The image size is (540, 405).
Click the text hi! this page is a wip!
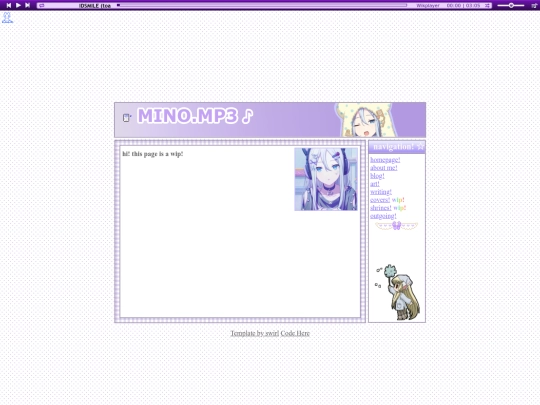pyautogui.click(x=153, y=154)
